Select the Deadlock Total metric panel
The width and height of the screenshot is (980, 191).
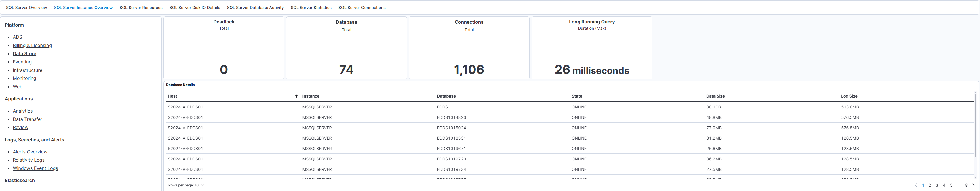[224, 48]
